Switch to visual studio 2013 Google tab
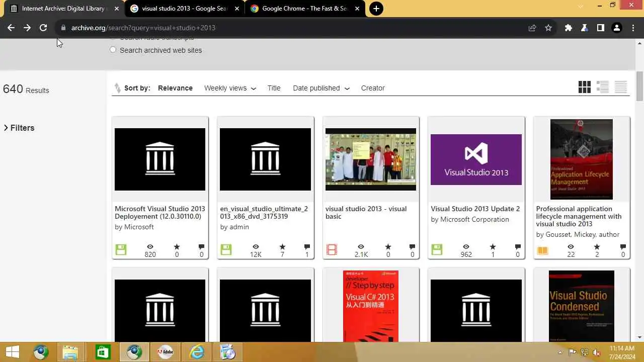 tap(184, 9)
